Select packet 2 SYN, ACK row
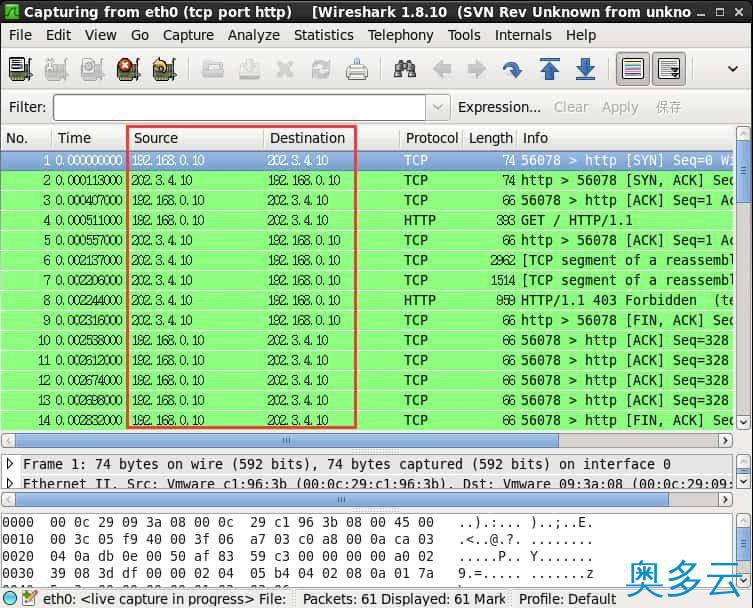 tap(367, 181)
